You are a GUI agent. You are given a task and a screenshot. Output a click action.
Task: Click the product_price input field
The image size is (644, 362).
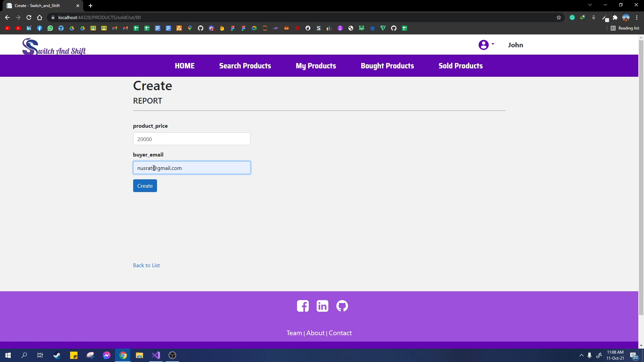click(x=192, y=139)
